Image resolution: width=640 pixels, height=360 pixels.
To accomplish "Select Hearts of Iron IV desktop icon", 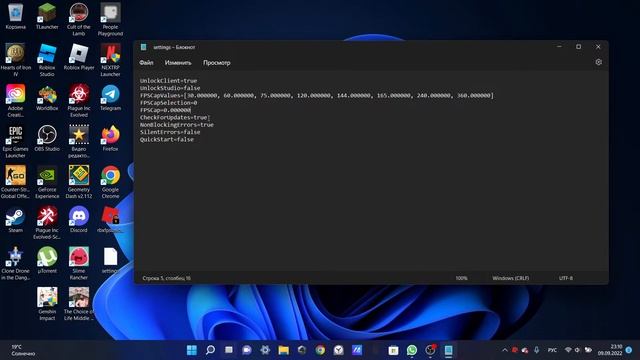I will [x=16, y=60].
